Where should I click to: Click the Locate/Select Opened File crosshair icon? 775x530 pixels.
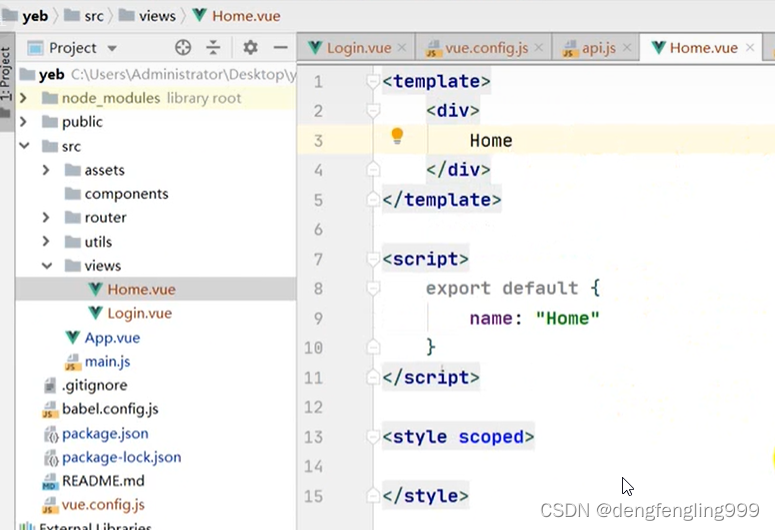click(x=183, y=47)
